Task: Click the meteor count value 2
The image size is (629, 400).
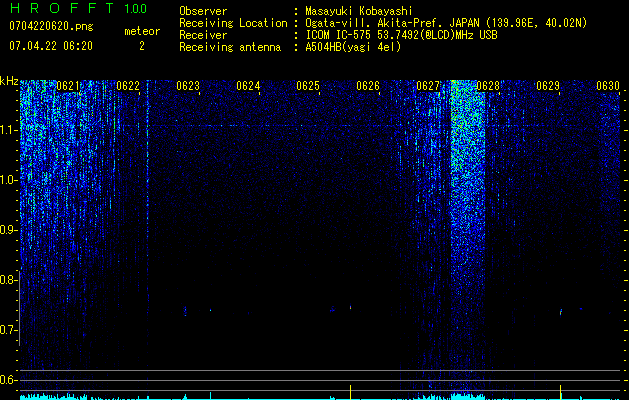Action: point(142,46)
